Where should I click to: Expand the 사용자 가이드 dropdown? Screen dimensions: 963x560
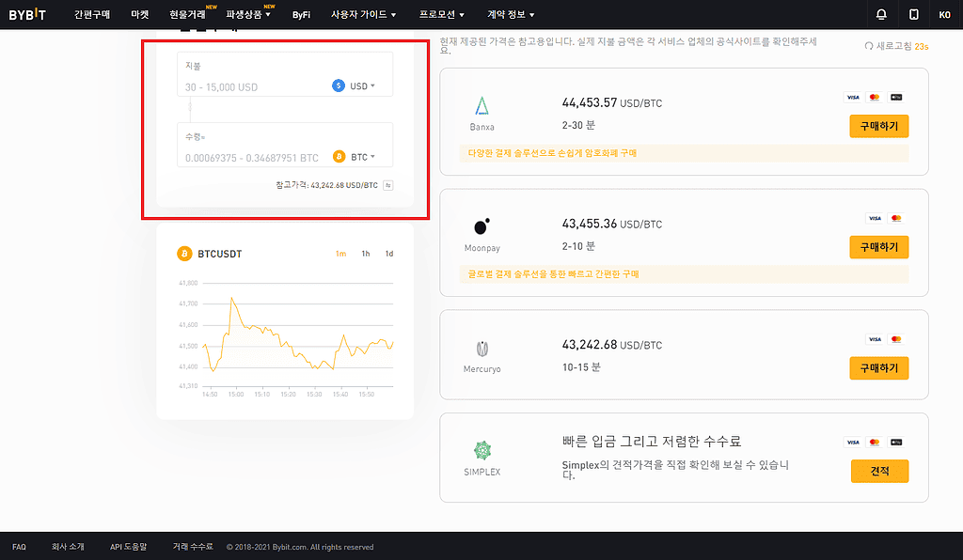click(364, 15)
